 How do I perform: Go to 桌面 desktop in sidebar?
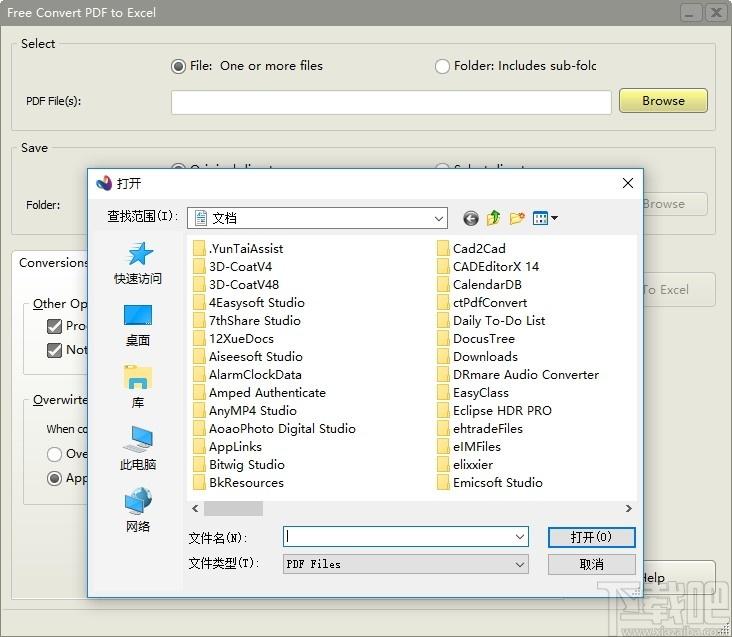pyautogui.click(x=138, y=325)
